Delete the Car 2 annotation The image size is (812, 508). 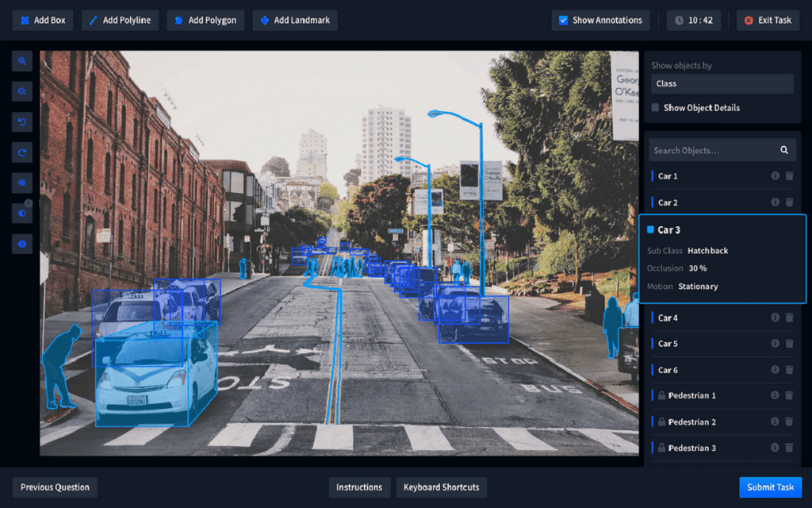tap(789, 202)
